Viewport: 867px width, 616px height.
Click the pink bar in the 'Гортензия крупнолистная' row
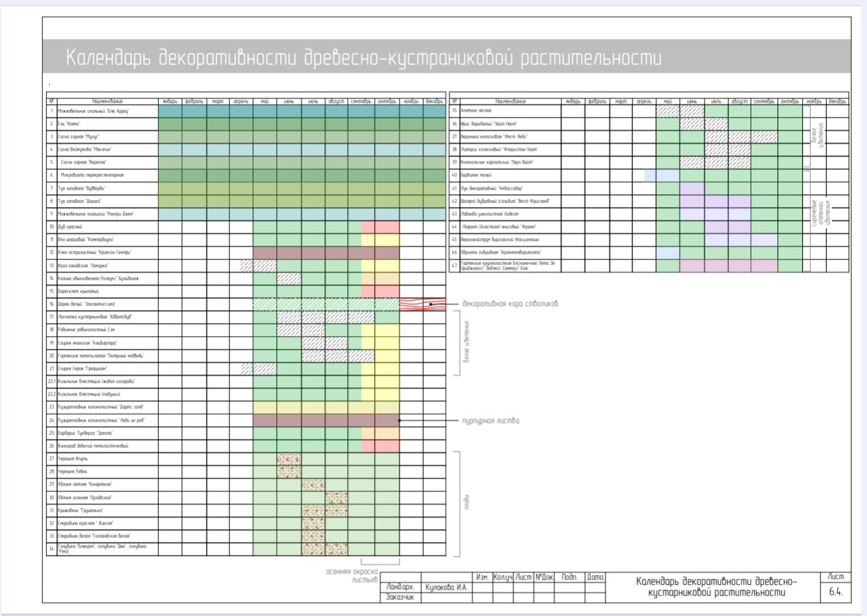(x=729, y=266)
